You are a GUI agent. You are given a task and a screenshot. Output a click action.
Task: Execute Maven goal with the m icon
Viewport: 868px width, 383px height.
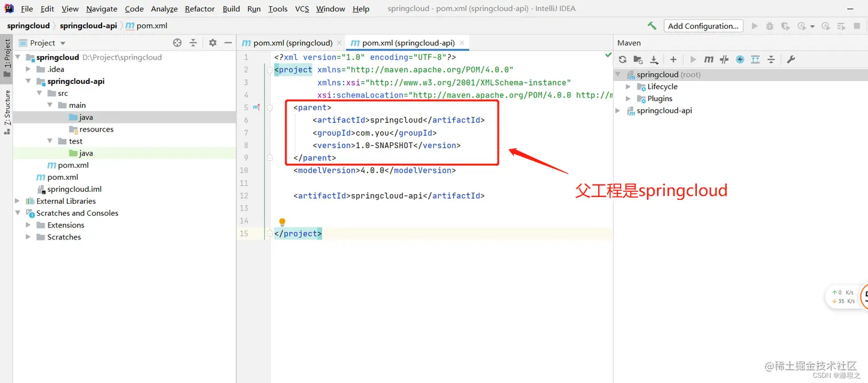click(709, 59)
